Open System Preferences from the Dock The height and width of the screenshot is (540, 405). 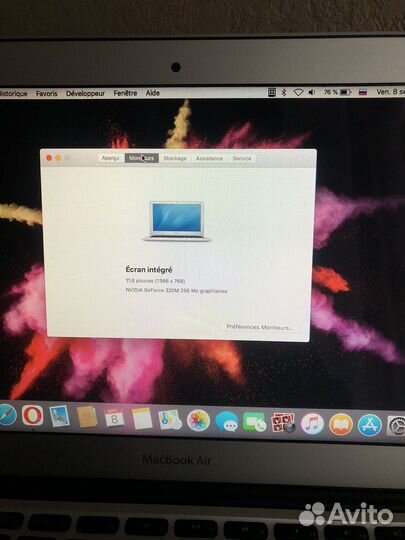[x=396, y=426]
